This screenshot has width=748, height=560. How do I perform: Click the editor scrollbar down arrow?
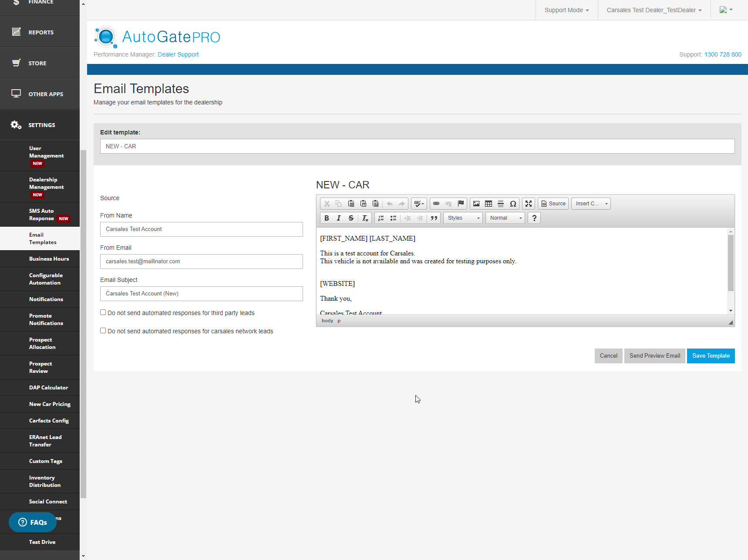(731, 311)
